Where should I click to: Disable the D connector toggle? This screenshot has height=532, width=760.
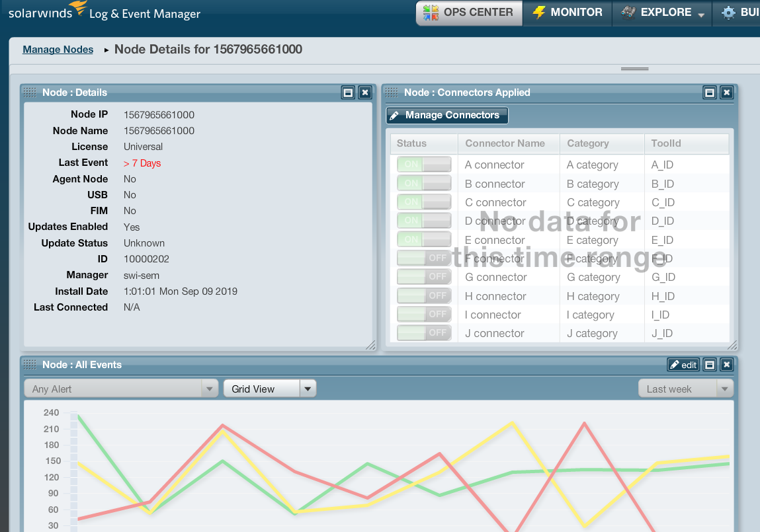tap(424, 221)
